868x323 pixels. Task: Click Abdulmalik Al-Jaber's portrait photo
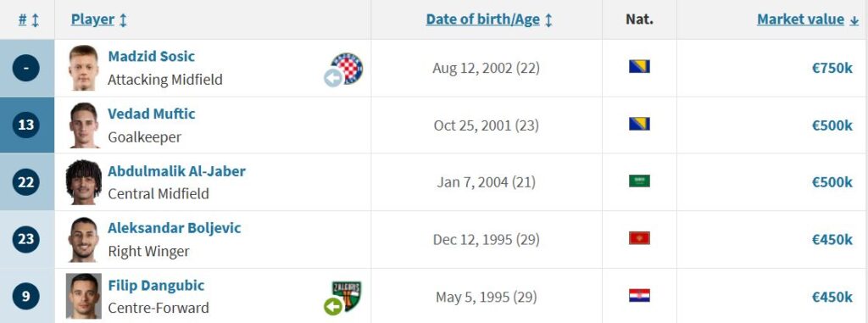(x=84, y=182)
